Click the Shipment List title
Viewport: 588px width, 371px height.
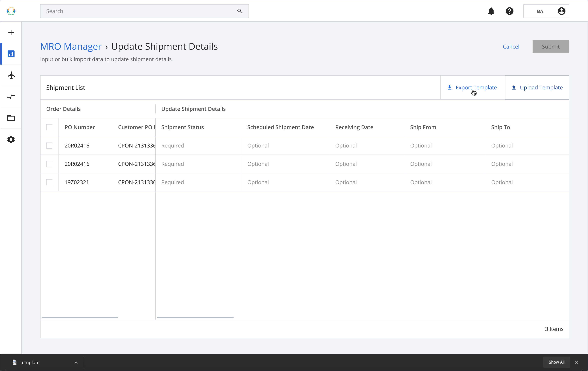(65, 87)
